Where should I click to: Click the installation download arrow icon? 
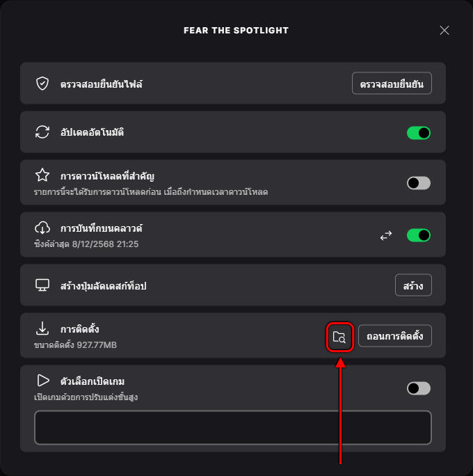pyautogui.click(x=42, y=328)
